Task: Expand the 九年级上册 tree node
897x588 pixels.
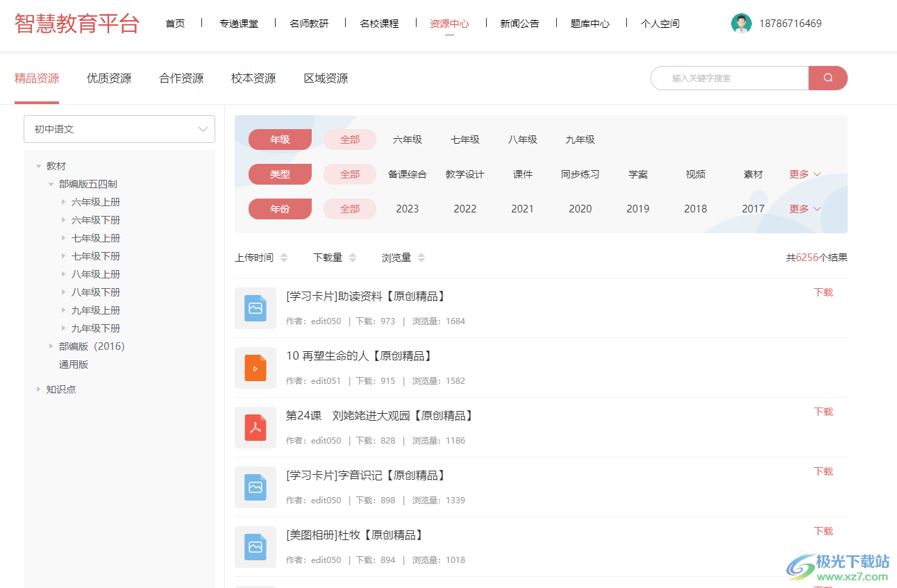Action: (x=64, y=311)
